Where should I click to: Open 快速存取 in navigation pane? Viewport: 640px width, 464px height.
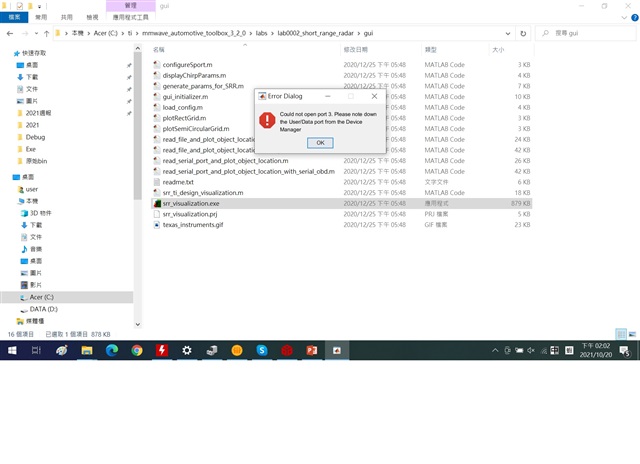click(x=33, y=53)
